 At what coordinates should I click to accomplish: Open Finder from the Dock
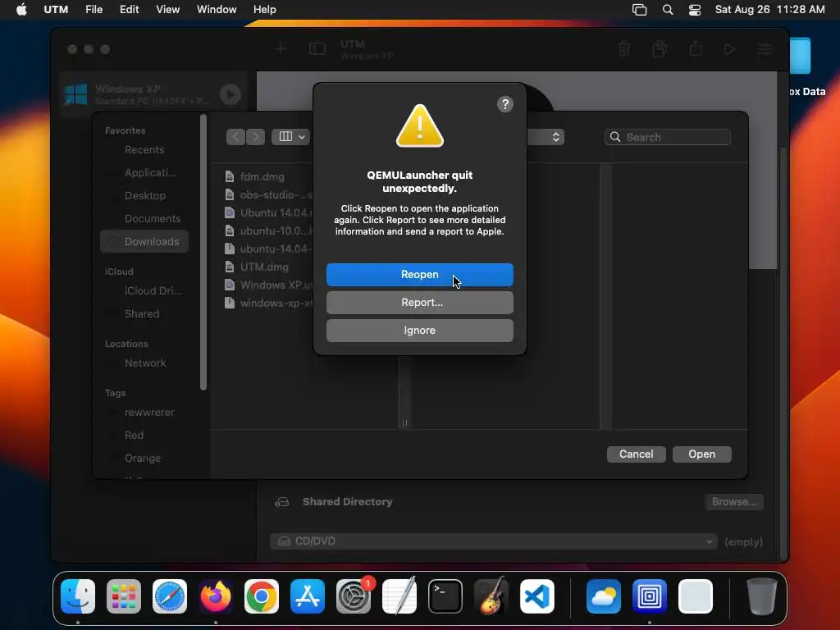78,596
